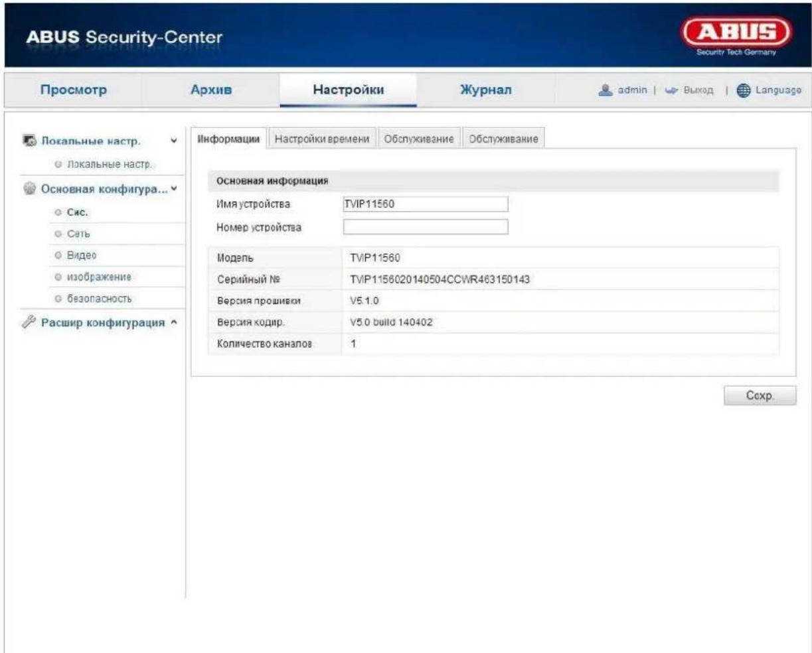Open the last Обслуживание sub-tab
This screenshot has height=653, width=812.
[503, 139]
